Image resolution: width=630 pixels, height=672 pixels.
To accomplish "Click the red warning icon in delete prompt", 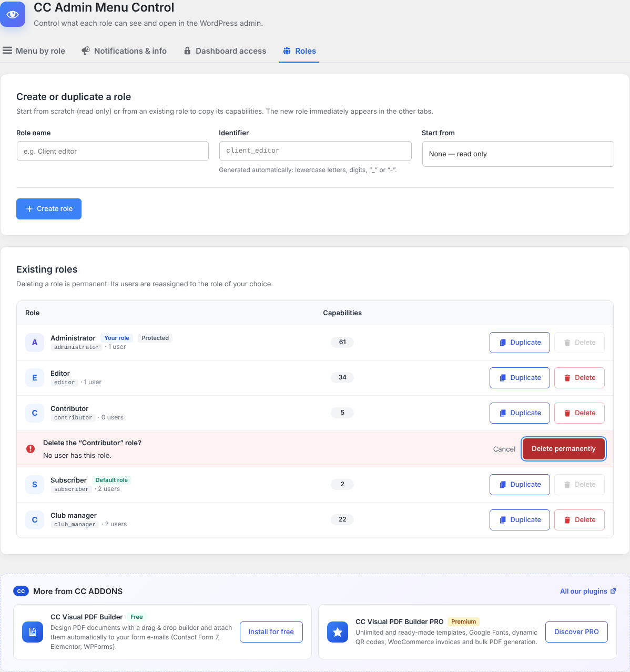I will coord(31,449).
